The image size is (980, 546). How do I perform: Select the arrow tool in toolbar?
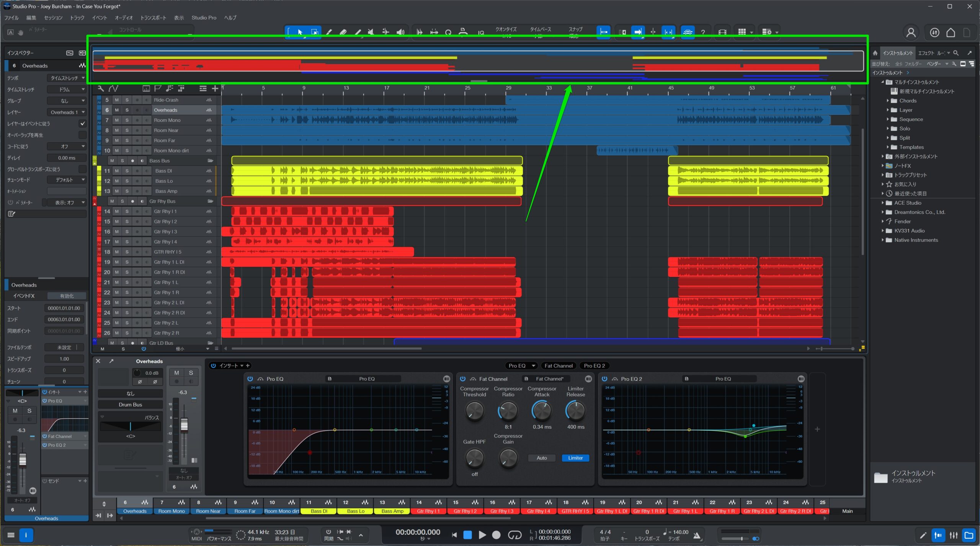tap(300, 32)
